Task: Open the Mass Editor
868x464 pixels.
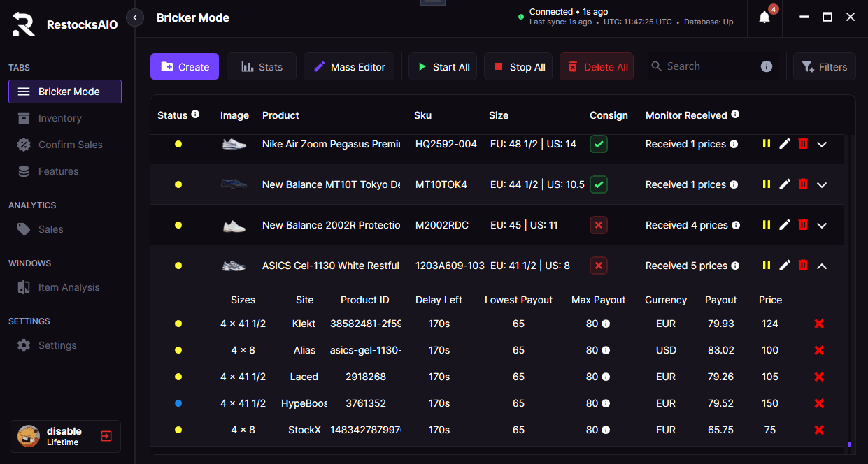Action: [x=349, y=66]
